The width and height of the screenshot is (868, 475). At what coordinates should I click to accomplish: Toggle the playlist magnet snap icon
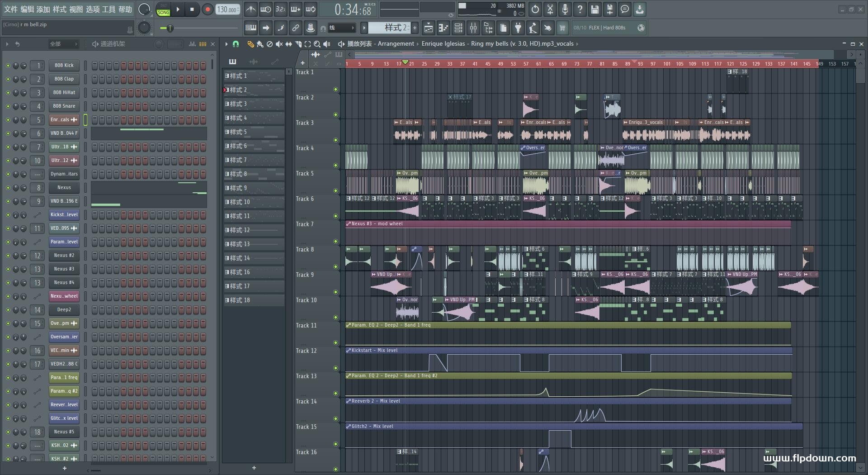[x=236, y=44]
